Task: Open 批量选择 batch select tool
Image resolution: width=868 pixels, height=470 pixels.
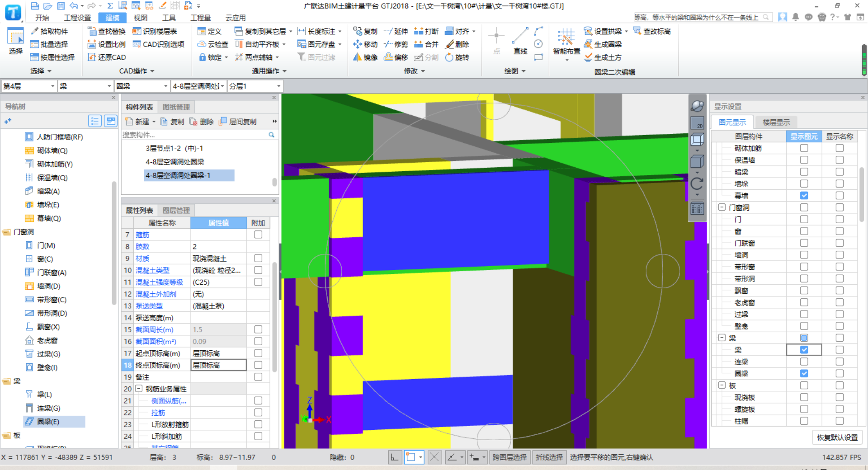Action: (49, 44)
